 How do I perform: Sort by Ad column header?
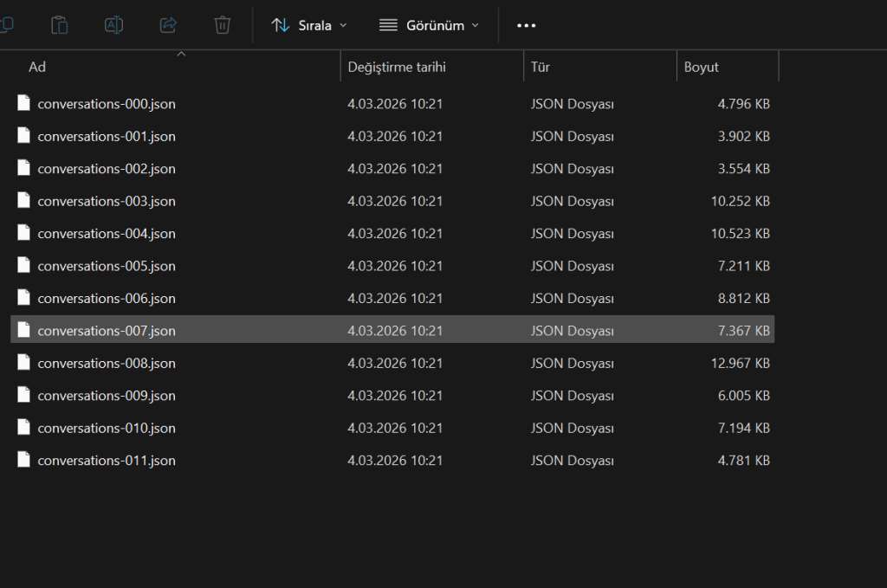pos(36,67)
